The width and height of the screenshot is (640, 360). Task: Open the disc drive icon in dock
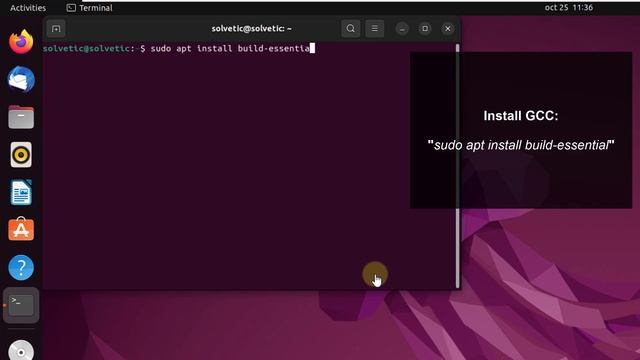21,350
